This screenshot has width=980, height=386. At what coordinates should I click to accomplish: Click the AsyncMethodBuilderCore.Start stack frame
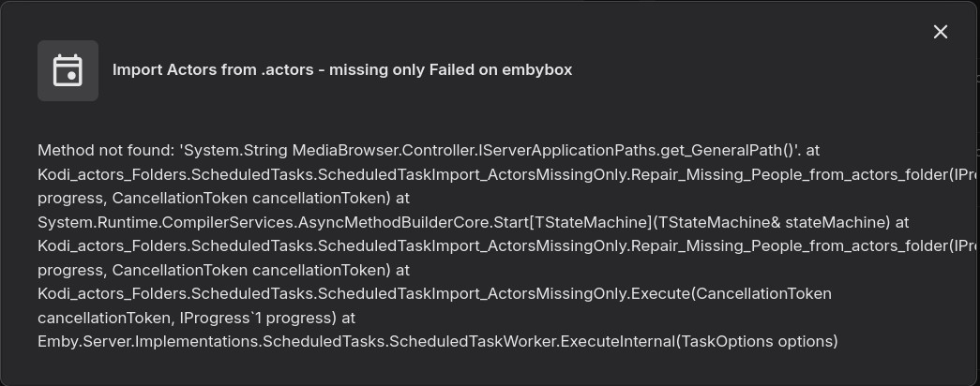413,222
